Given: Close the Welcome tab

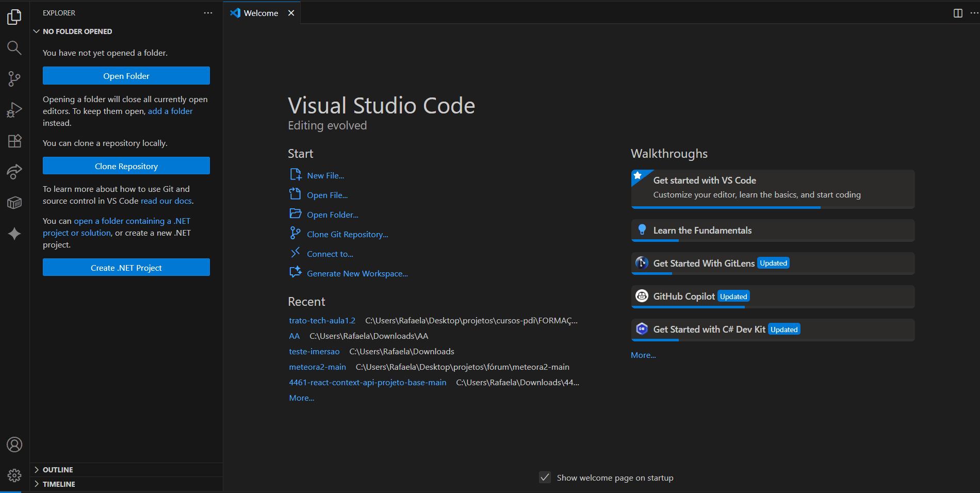Looking at the screenshot, I should [x=291, y=13].
